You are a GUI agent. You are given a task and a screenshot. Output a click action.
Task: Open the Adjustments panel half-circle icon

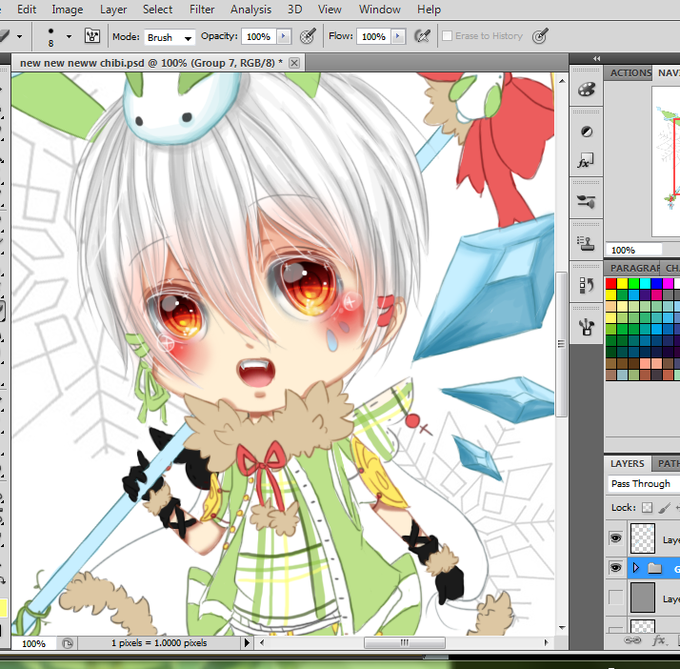tap(586, 131)
